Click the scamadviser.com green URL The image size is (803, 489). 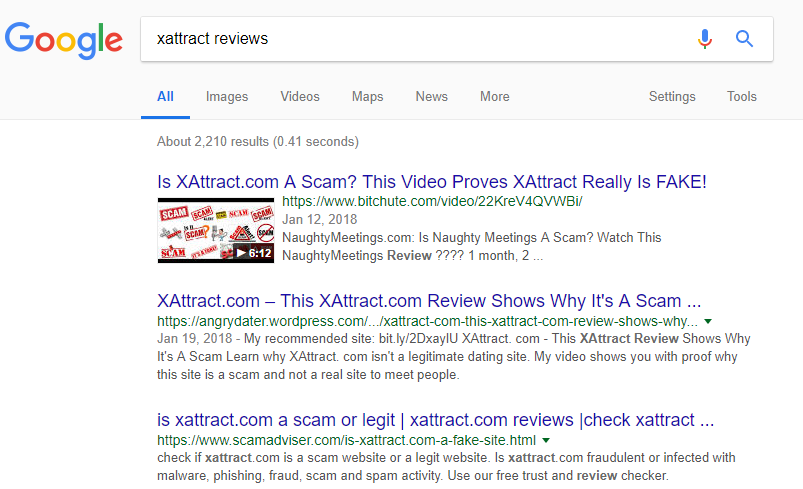(346, 440)
